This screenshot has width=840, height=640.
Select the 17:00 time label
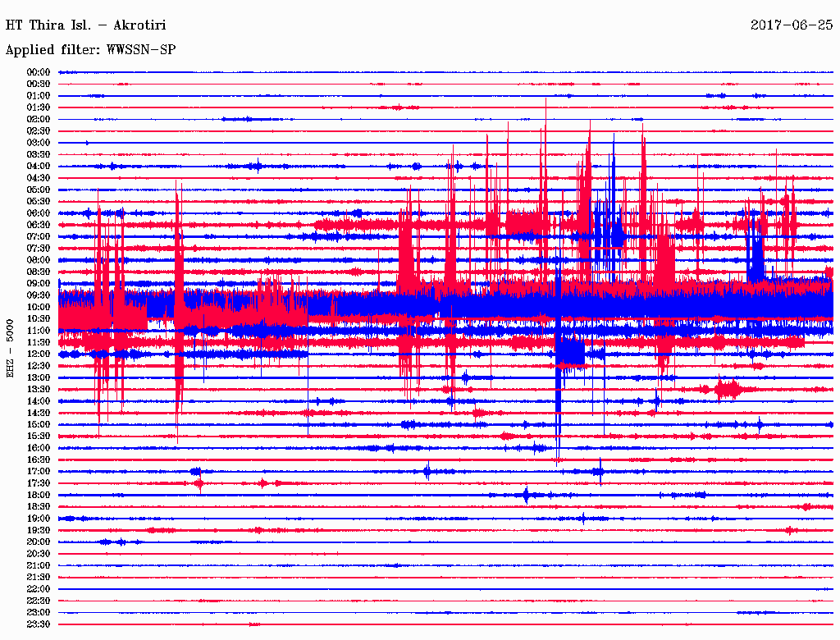[x=38, y=472]
